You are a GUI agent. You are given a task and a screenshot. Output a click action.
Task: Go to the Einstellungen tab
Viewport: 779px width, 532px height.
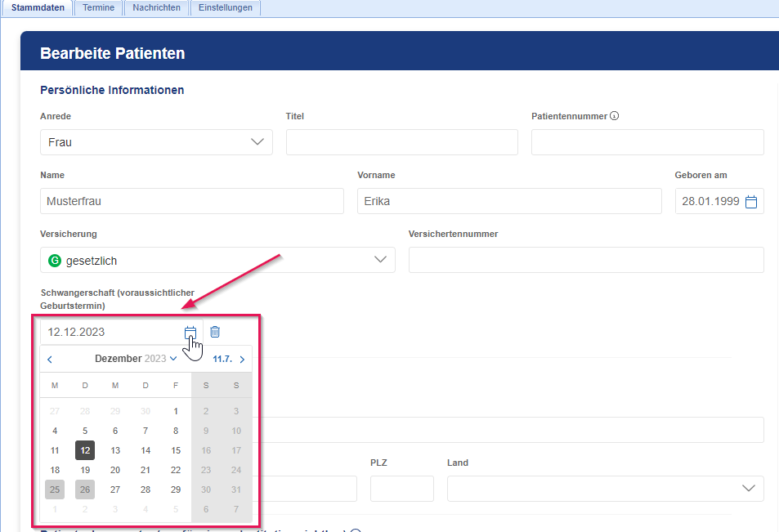(225, 7)
